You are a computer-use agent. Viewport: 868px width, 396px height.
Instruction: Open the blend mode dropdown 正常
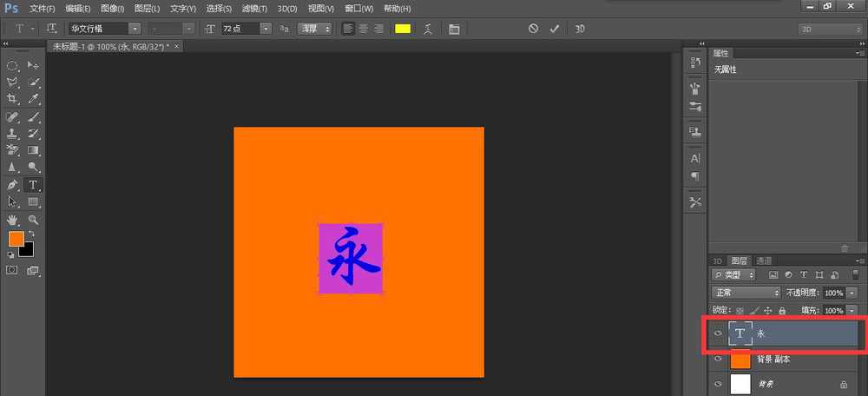point(745,293)
